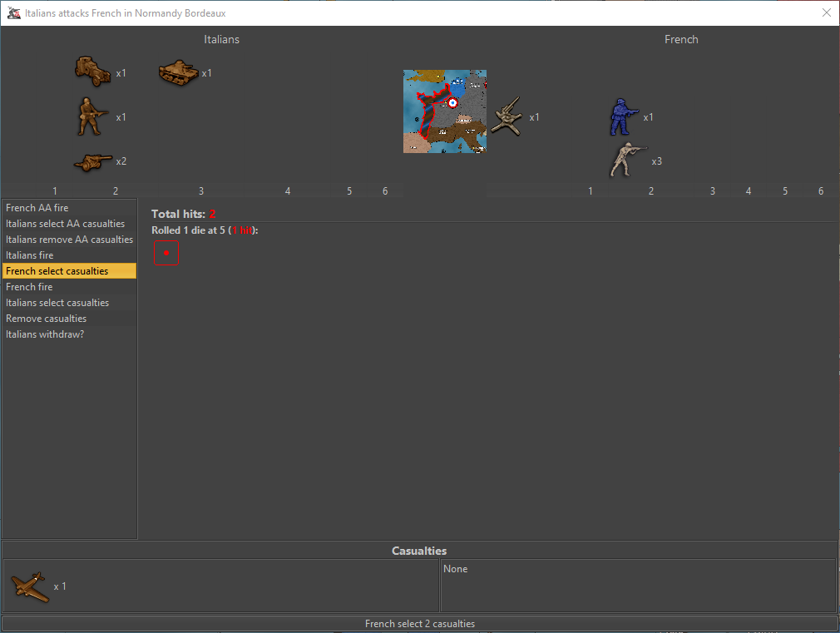Select the "Italians withdraw?" step
840x633 pixels.
point(45,334)
